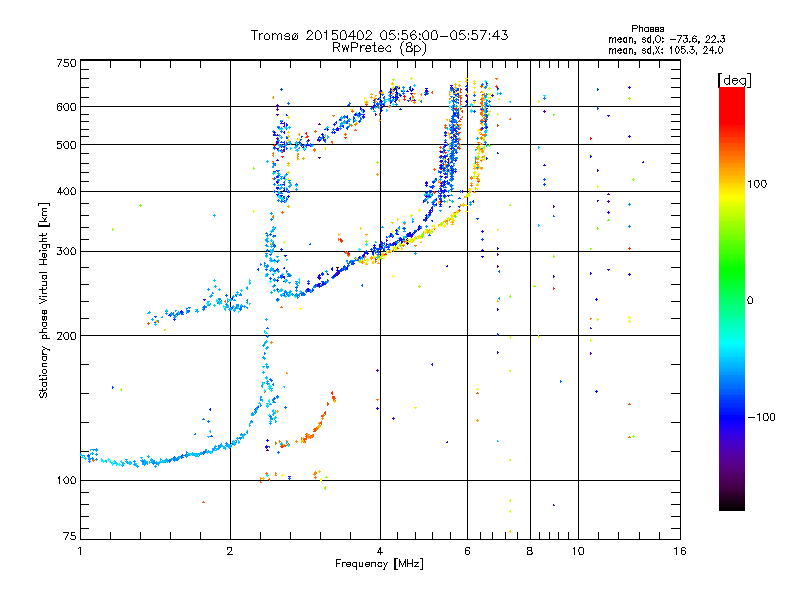This screenshot has width=800, height=600.
Task: Click the '[deg]' colorbar unit label
Action: click(x=734, y=80)
